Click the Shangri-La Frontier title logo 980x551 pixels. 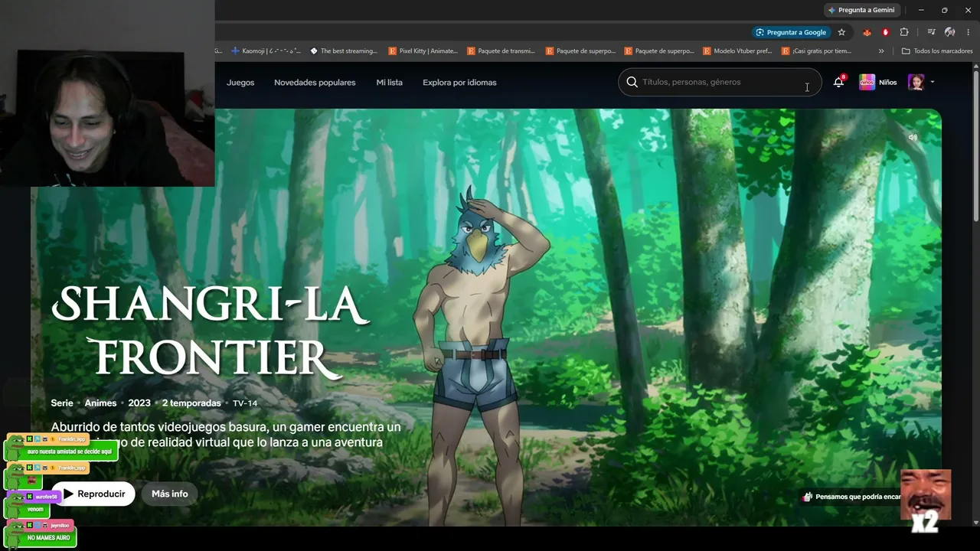[211, 331]
